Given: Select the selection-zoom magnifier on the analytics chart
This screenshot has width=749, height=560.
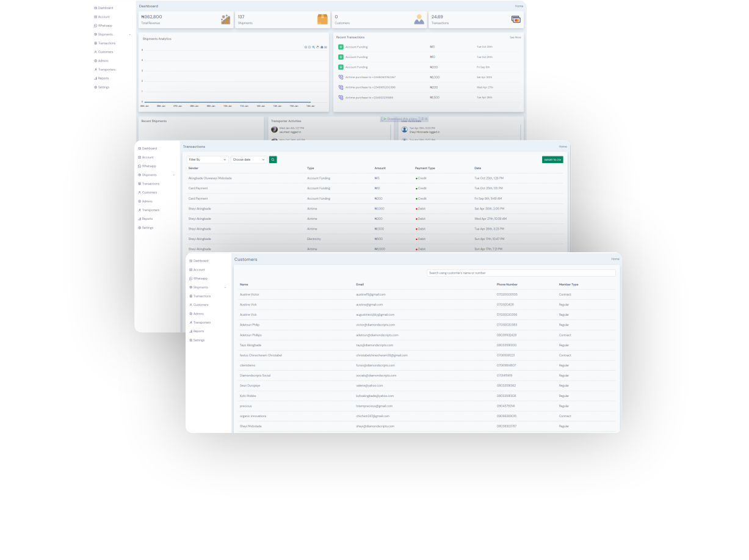Looking at the screenshot, I should [313, 47].
